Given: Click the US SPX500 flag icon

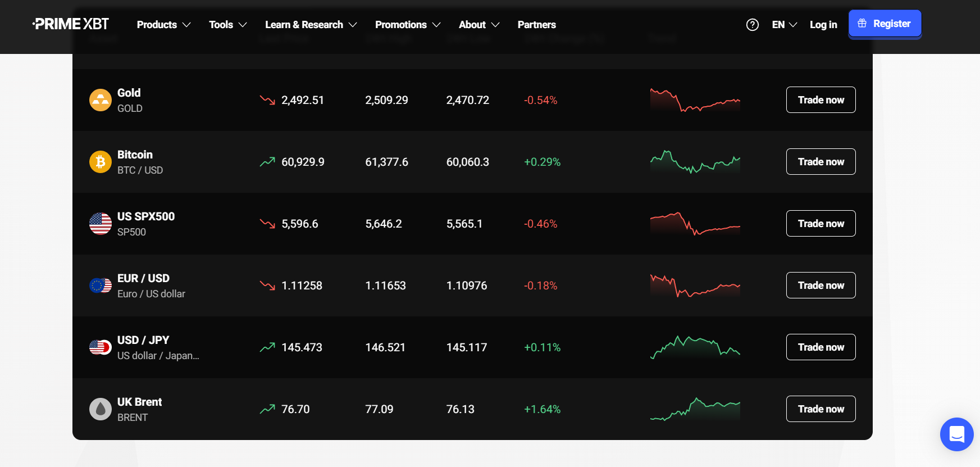Looking at the screenshot, I should [x=101, y=224].
